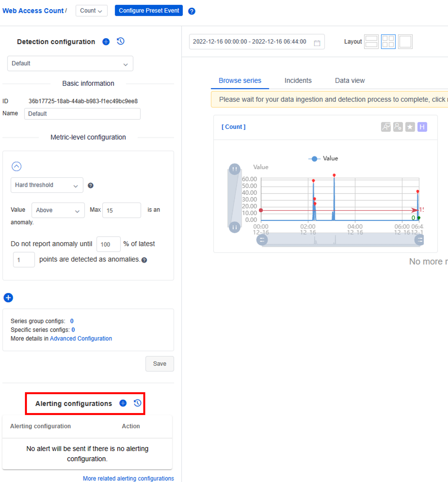Click the help icon beside Configure Preset Event
The image size is (448, 482).
pos(191,11)
